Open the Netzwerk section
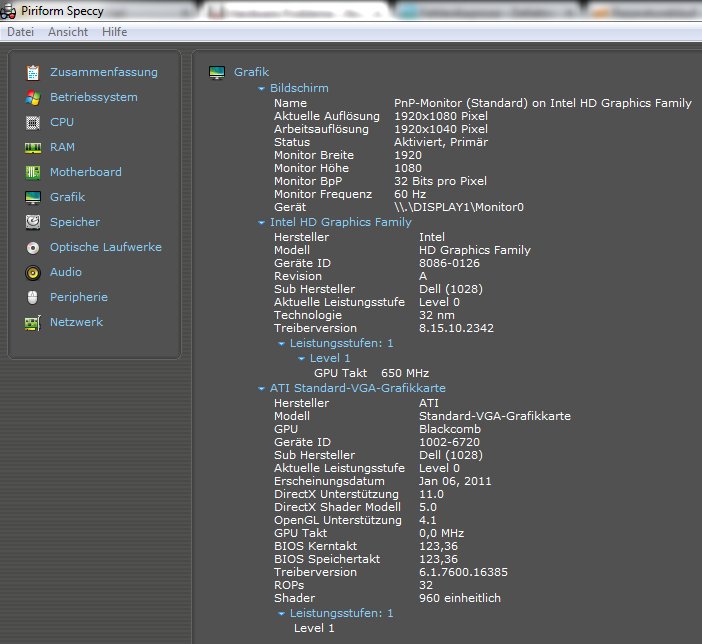This screenshot has height=644, width=702. (x=77, y=322)
